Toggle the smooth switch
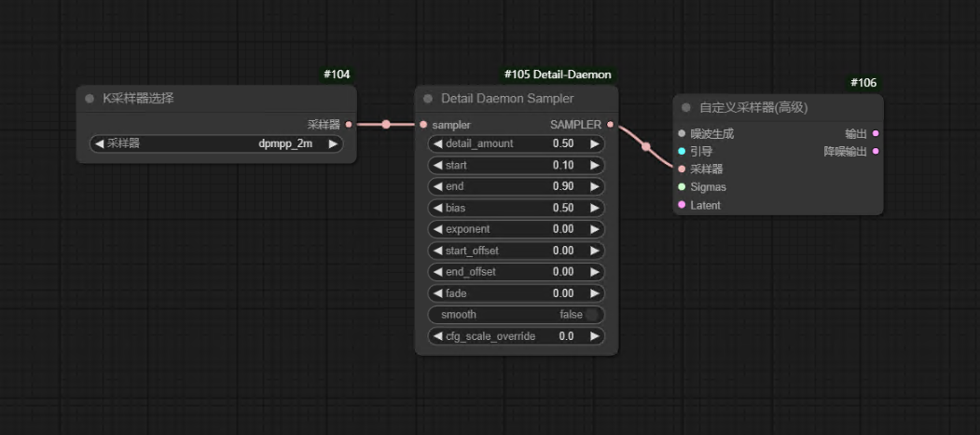Viewport: 980px width, 435px height. (x=590, y=315)
